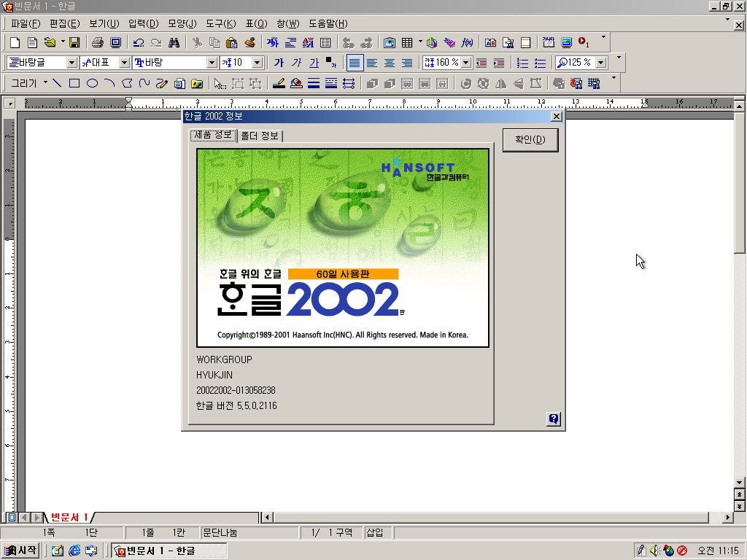
Task: Expand the open-file icon dropdown arrow
Action: pyautogui.click(x=63, y=42)
